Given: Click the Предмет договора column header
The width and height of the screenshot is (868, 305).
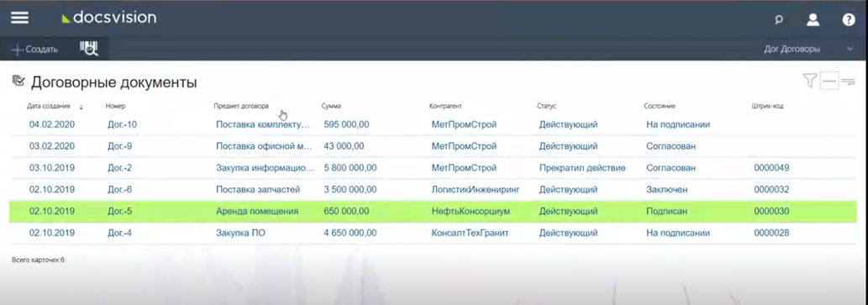Looking at the screenshot, I should pyautogui.click(x=241, y=106).
